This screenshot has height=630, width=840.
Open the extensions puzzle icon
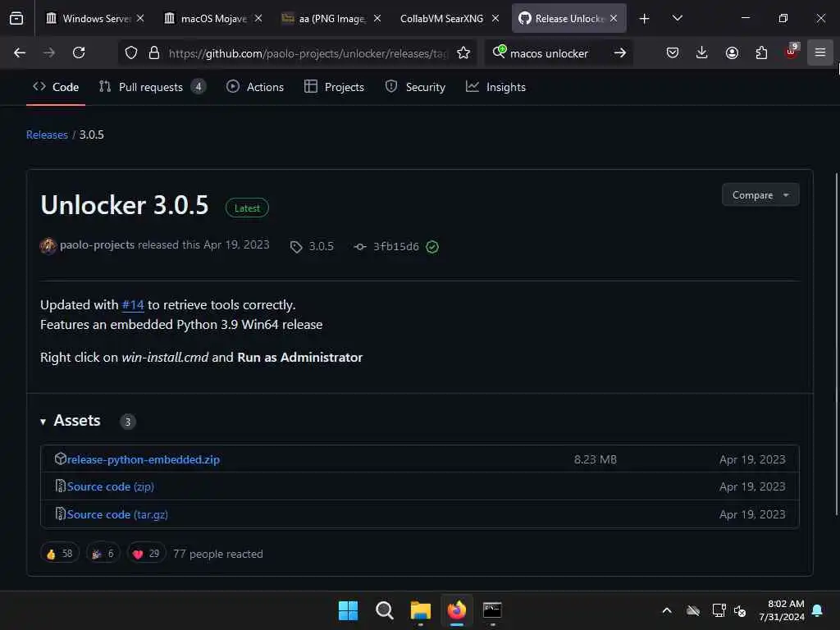(x=761, y=52)
